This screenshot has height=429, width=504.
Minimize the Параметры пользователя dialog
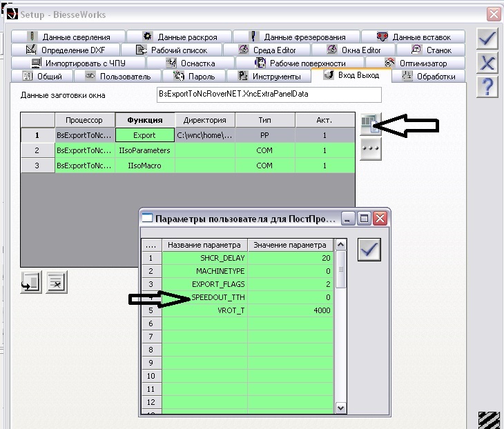[x=347, y=219]
